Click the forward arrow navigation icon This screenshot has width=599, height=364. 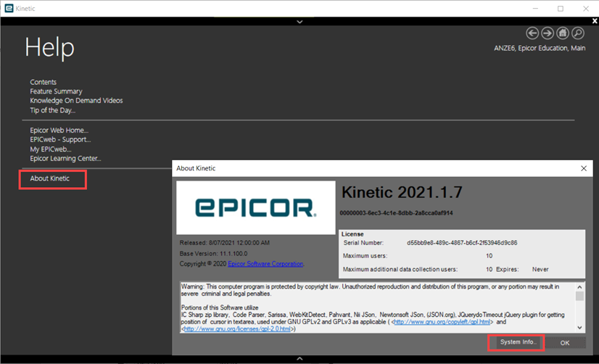pos(548,33)
